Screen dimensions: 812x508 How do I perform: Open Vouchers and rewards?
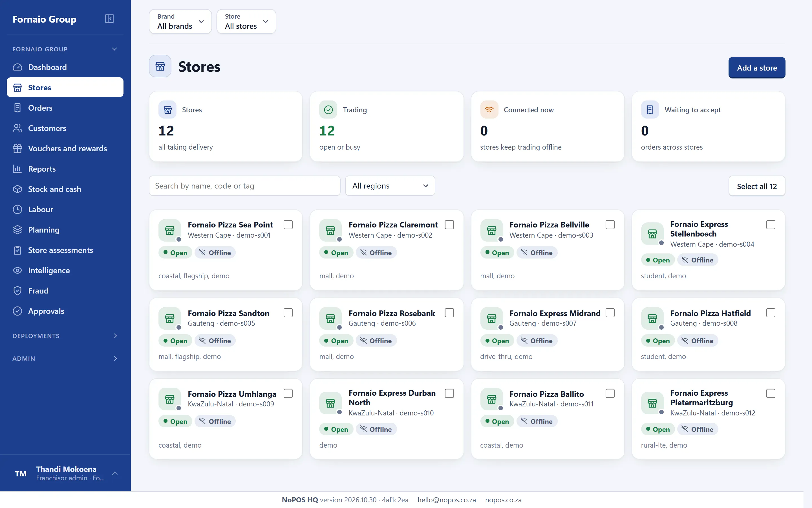coord(65,148)
